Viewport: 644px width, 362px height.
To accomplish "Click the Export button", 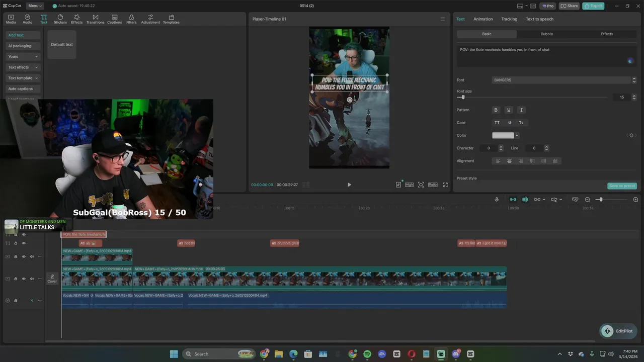I will click(593, 6).
